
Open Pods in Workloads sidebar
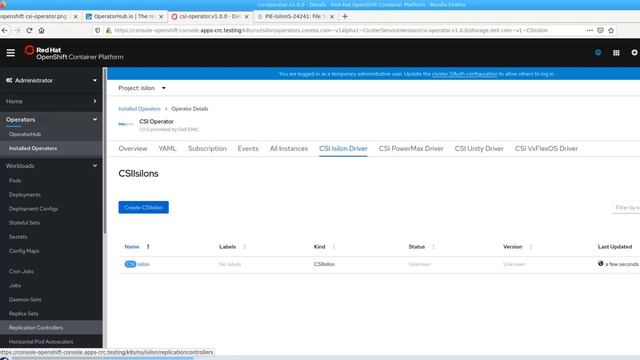pos(15,180)
